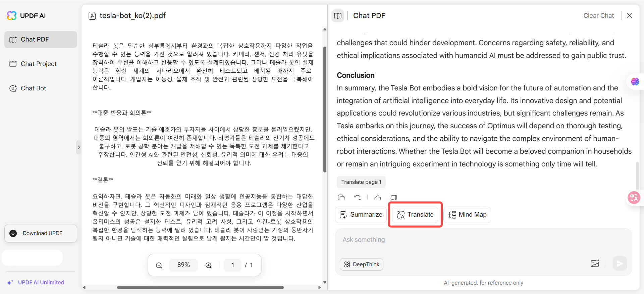Click the PDF horizontal scrollbar thumb
The height and width of the screenshot is (294, 644).
tap(200, 287)
